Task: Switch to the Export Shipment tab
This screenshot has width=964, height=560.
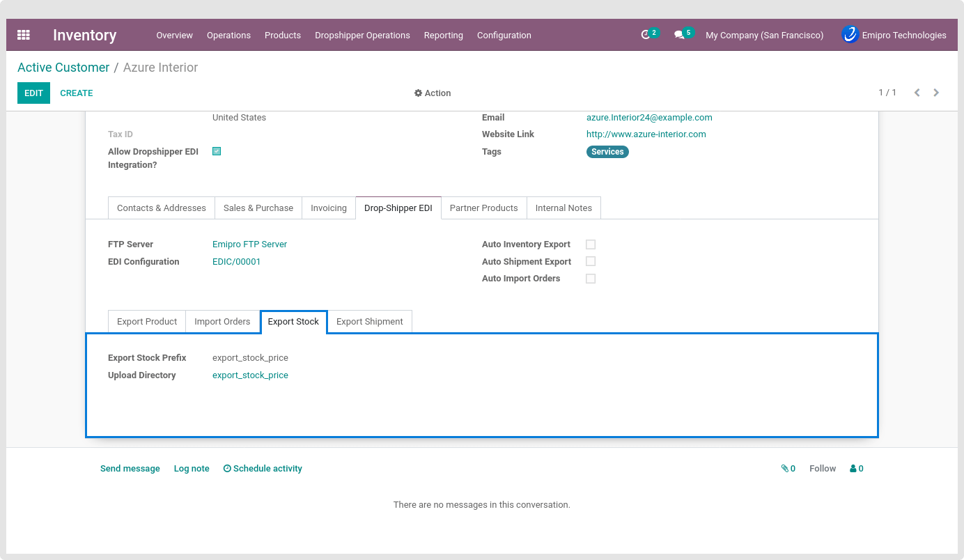Action: click(369, 321)
